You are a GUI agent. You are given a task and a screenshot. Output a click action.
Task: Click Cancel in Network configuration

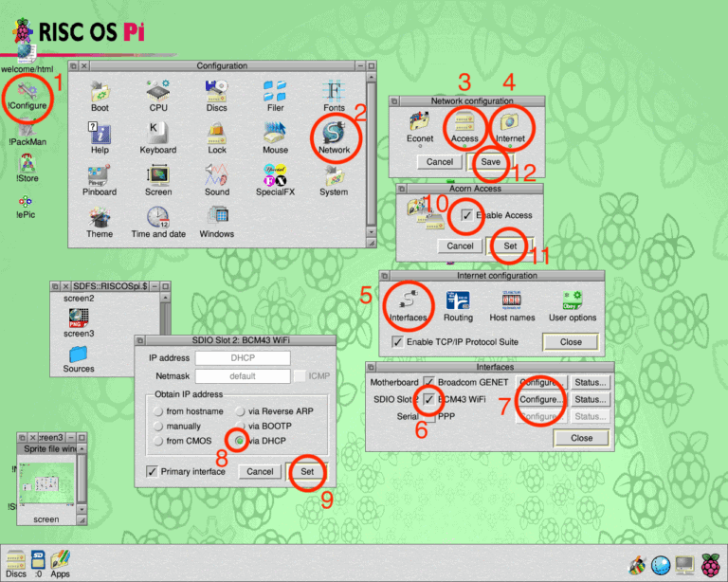coord(439,161)
